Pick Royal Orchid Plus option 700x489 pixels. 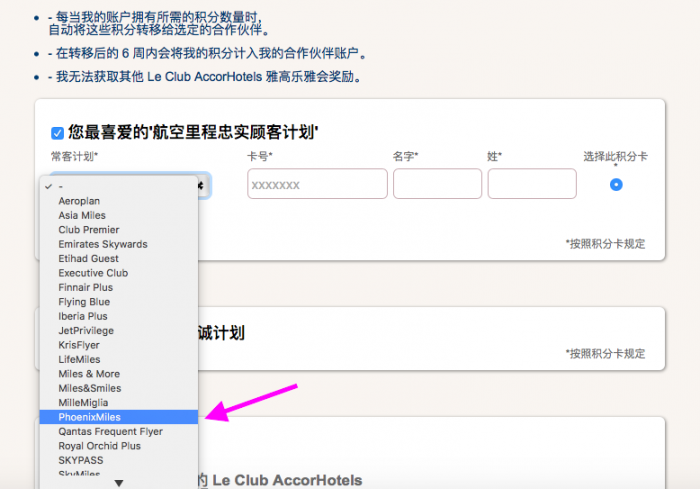tap(119, 446)
